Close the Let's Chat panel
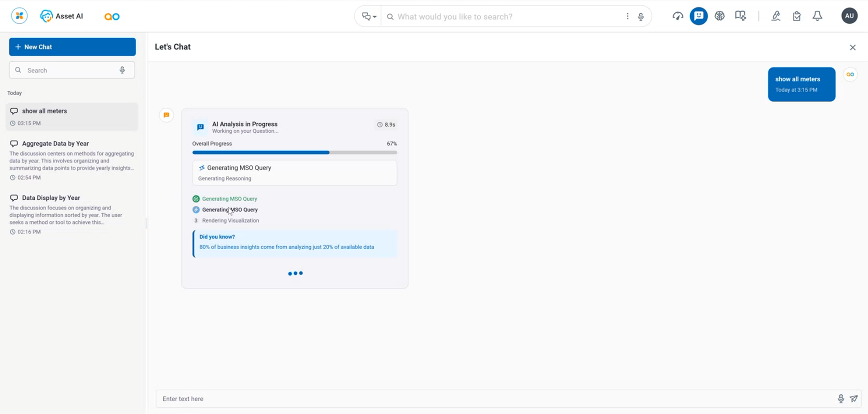The width and height of the screenshot is (868, 414). pyautogui.click(x=852, y=47)
